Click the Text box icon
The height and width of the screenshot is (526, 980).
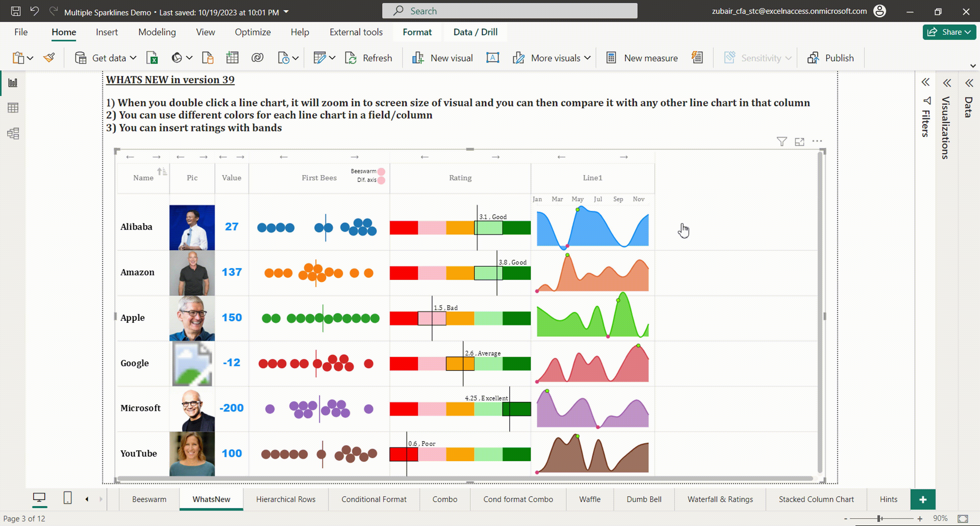493,58
